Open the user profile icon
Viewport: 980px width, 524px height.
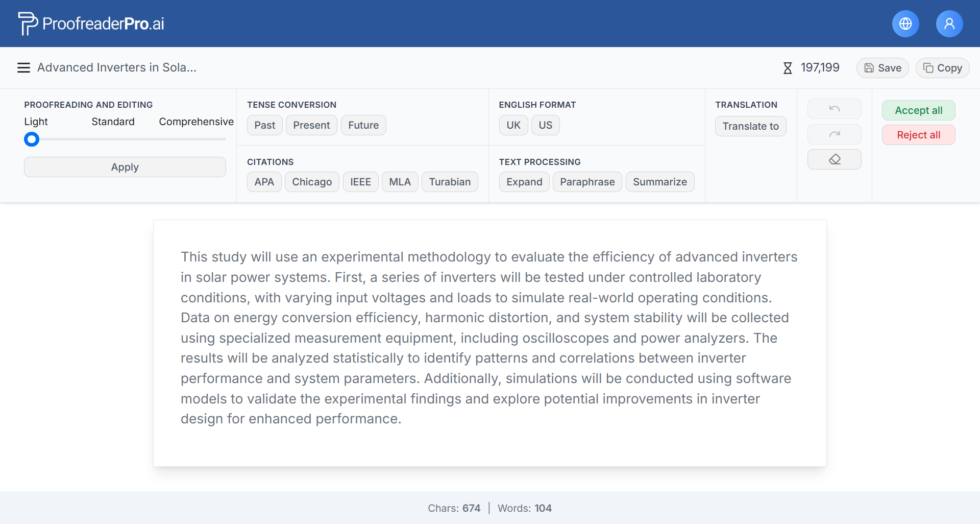tap(949, 23)
